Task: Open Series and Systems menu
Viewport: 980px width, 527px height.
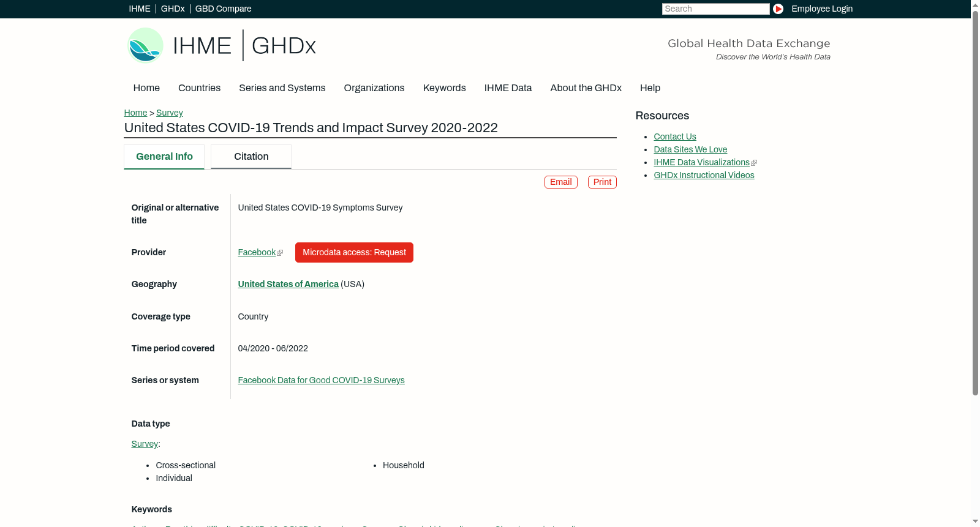Action: click(282, 88)
